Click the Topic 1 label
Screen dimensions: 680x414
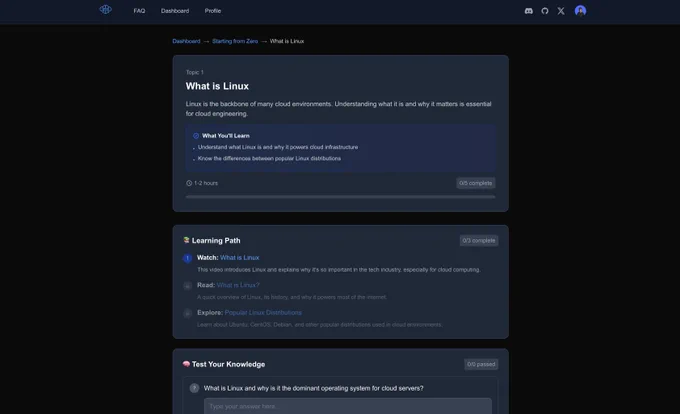tap(195, 72)
